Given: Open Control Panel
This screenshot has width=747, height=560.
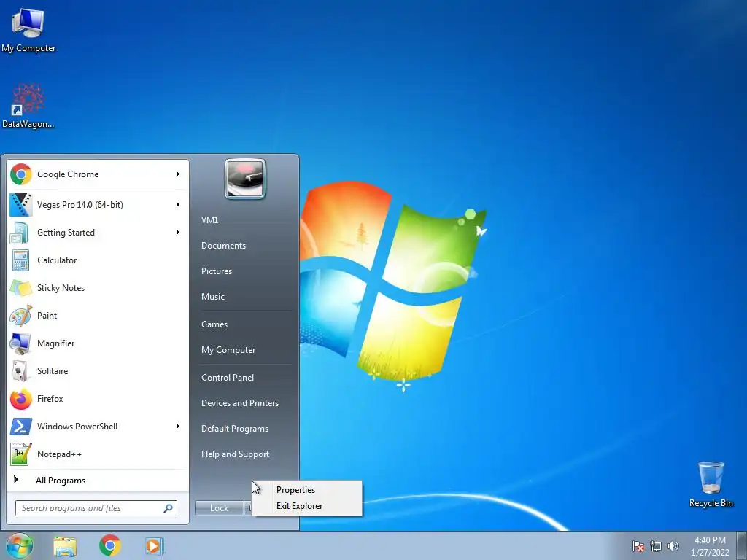Looking at the screenshot, I should click(228, 378).
